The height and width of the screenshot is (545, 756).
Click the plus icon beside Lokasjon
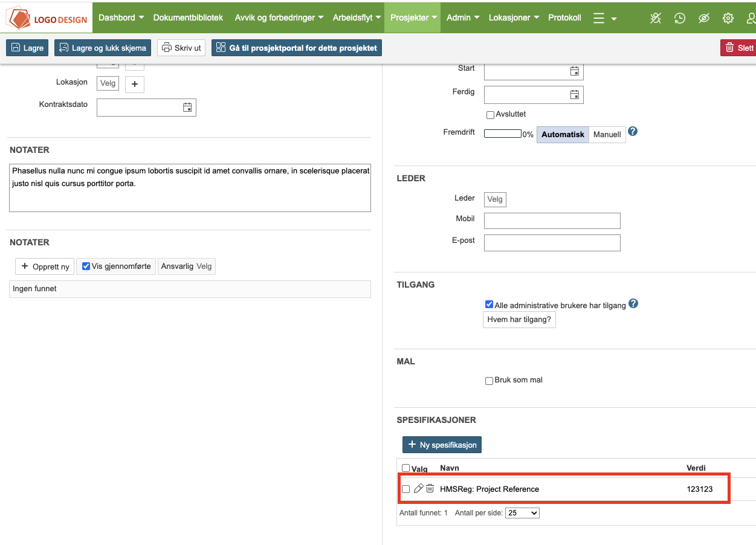(134, 84)
